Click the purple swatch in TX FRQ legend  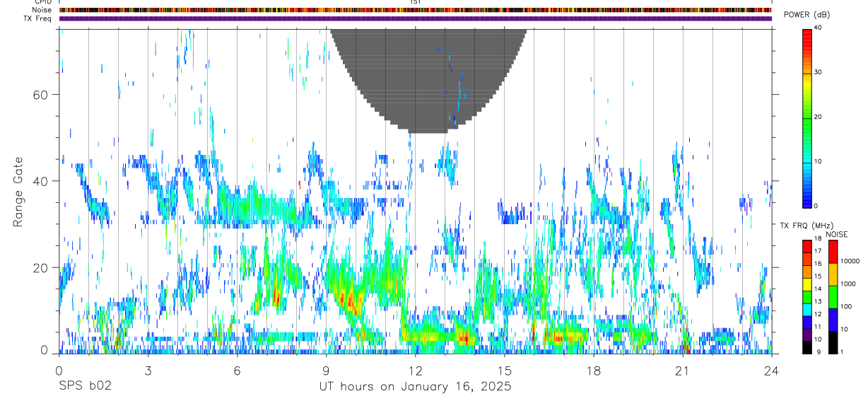coord(807,334)
